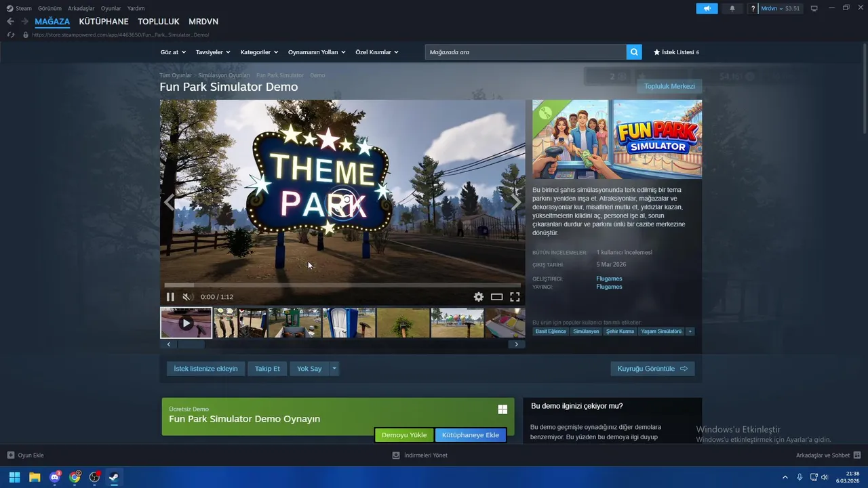Open MRDVN profile tab

pos(203,22)
